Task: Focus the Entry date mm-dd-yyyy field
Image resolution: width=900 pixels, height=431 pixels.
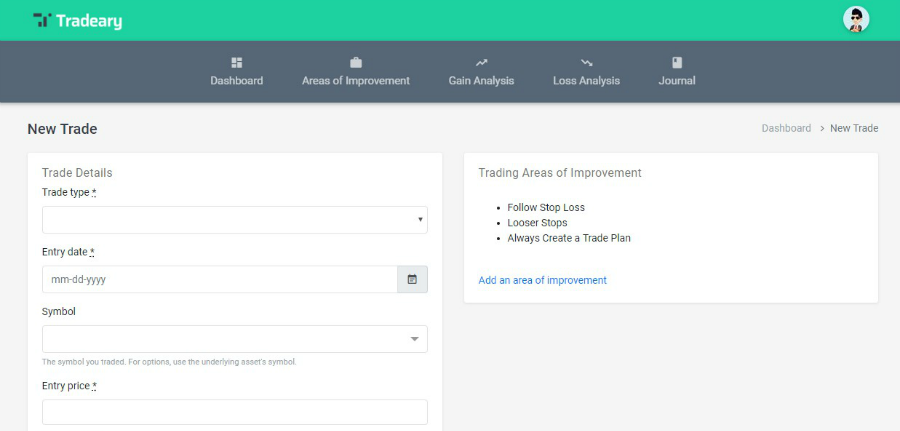Action: pyautogui.click(x=220, y=279)
